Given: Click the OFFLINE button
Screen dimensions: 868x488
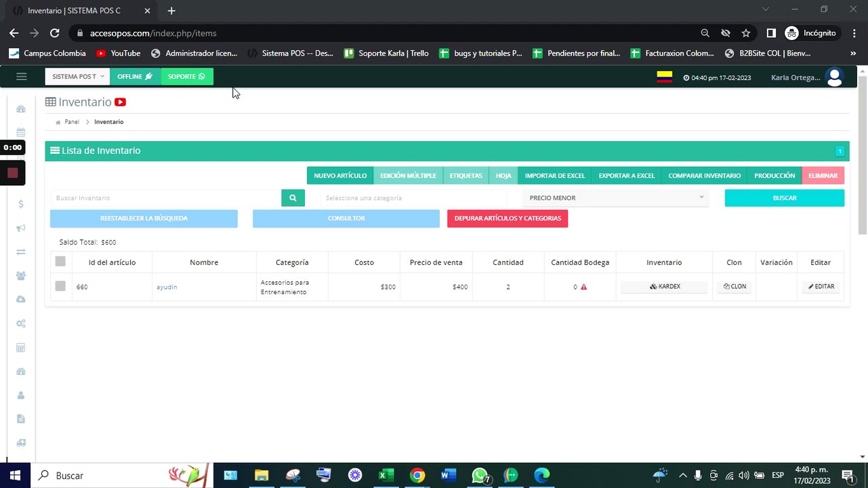Looking at the screenshot, I should [135, 77].
